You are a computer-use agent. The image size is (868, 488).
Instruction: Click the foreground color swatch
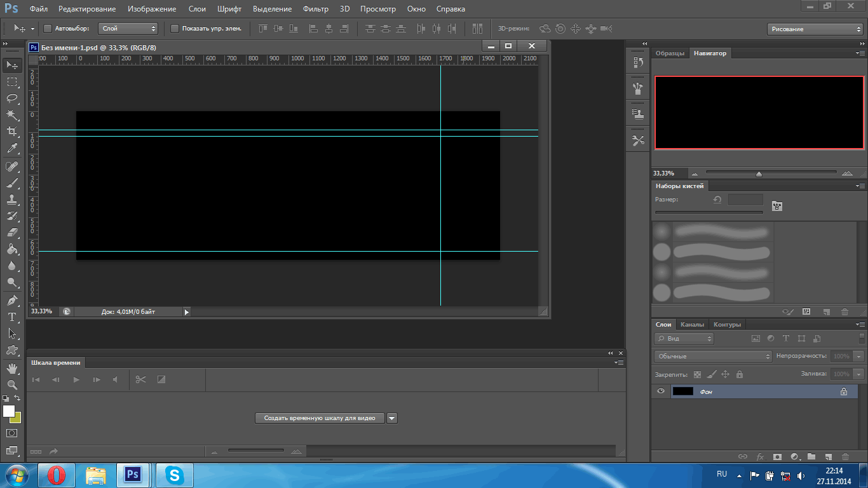(9, 411)
